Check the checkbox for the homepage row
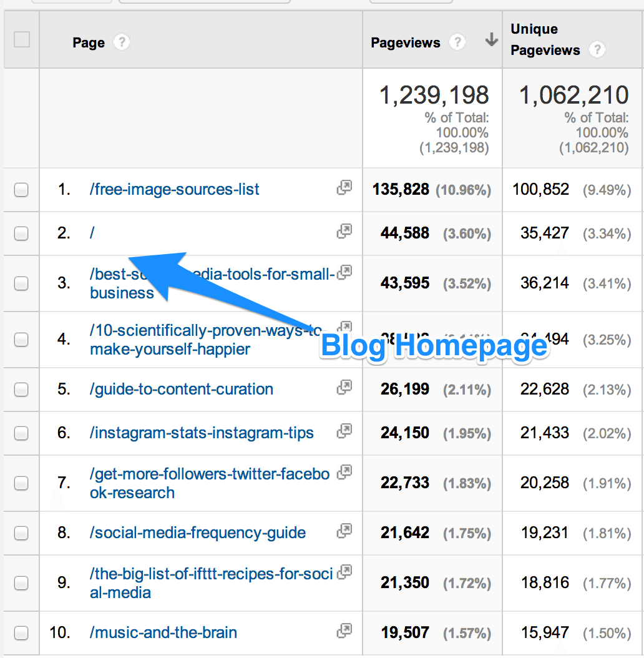Image resolution: width=644 pixels, height=658 pixels. coord(21,233)
